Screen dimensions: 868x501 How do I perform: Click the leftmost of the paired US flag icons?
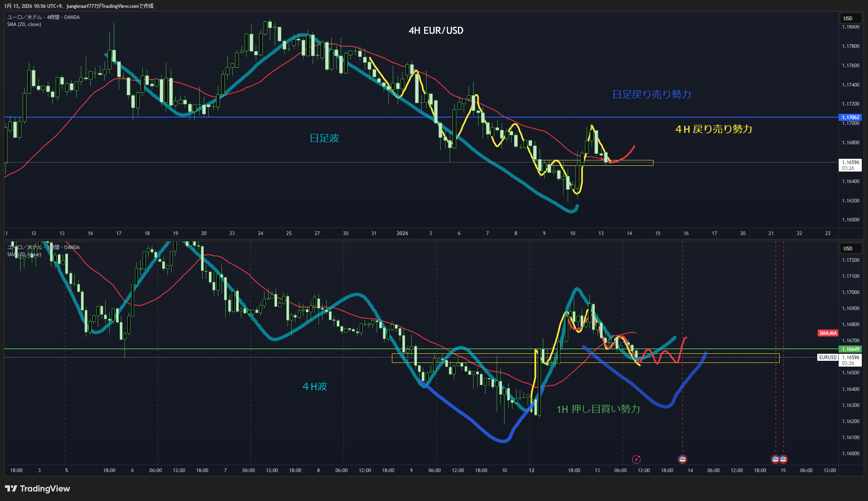tap(776, 459)
